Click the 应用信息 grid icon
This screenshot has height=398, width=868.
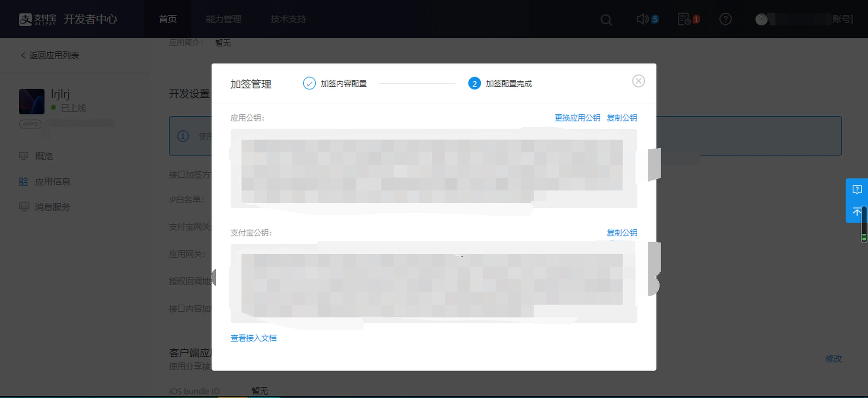(x=23, y=182)
